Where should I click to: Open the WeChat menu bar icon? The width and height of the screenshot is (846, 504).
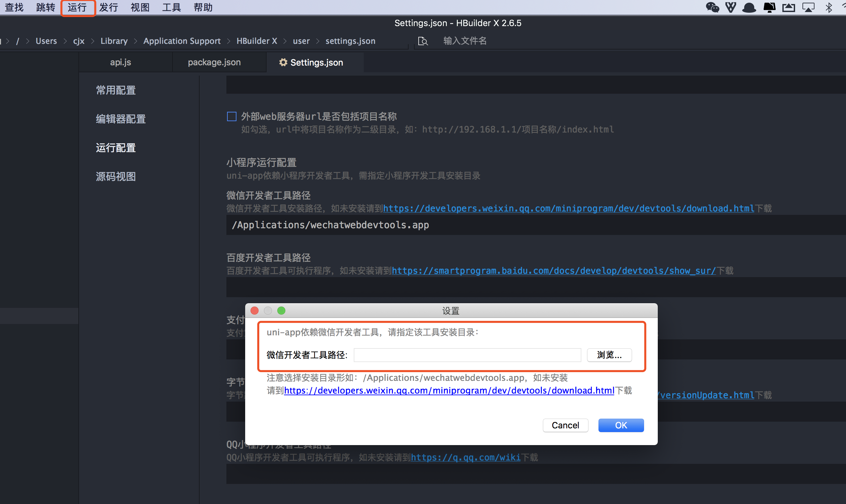(x=712, y=7)
